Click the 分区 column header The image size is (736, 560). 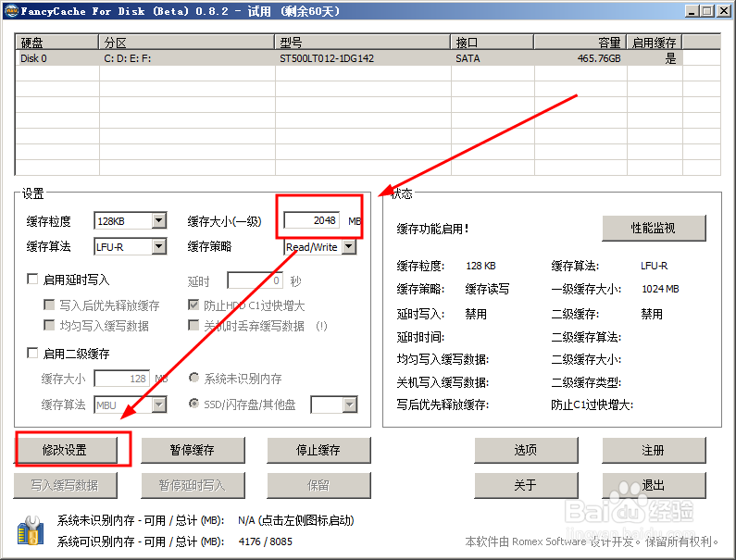coord(187,43)
